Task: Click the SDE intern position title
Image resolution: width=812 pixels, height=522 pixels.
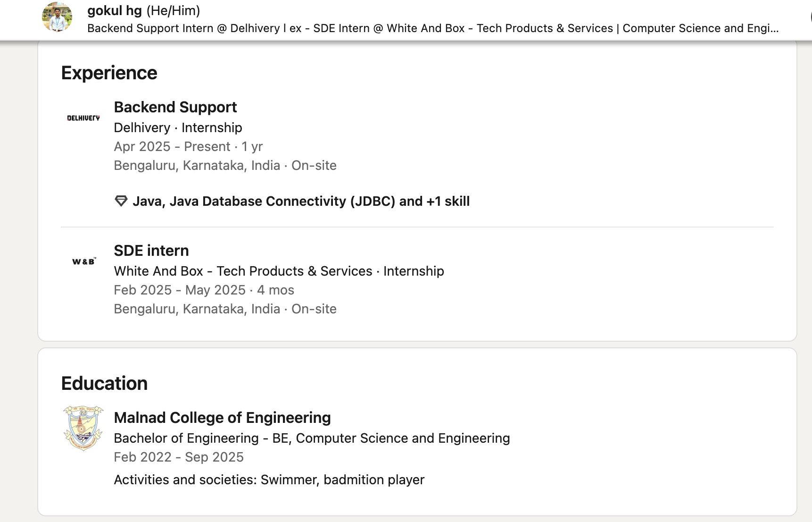Action: tap(151, 250)
